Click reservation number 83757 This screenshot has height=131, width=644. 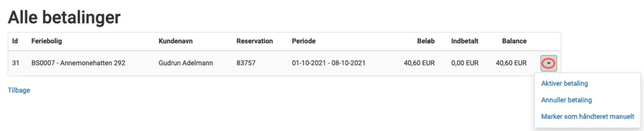coord(246,63)
